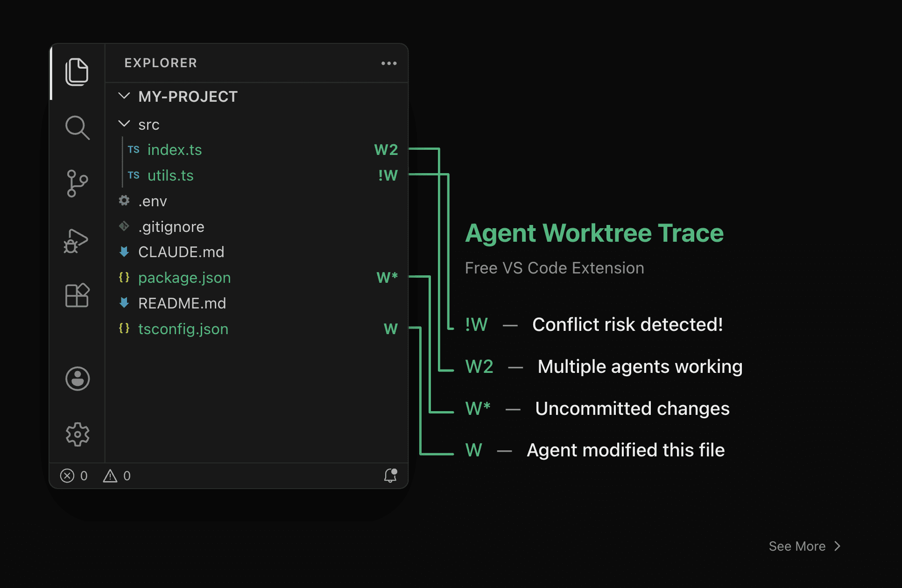This screenshot has width=902, height=588.
Task: Click the notifications bell in status bar
Action: [x=391, y=476]
